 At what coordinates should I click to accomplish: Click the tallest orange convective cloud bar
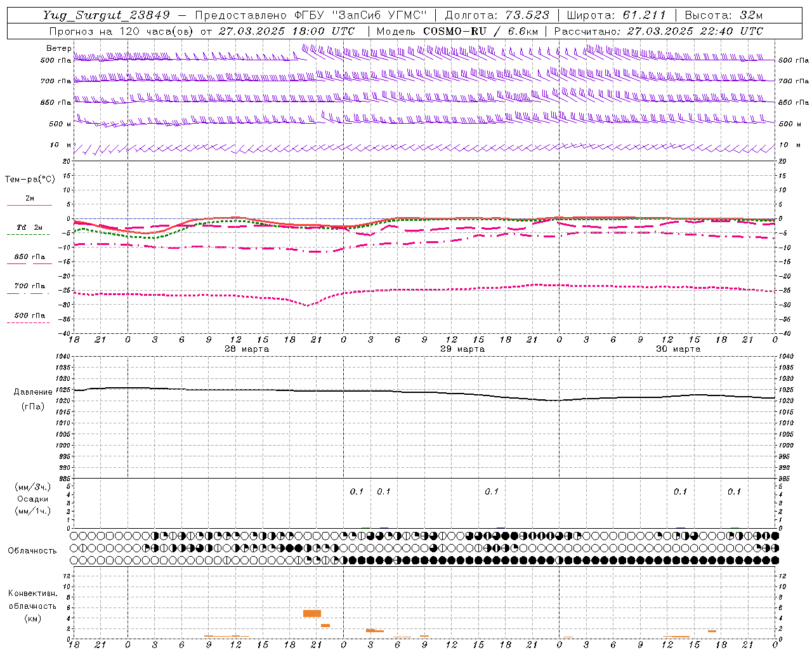pos(312,613)
